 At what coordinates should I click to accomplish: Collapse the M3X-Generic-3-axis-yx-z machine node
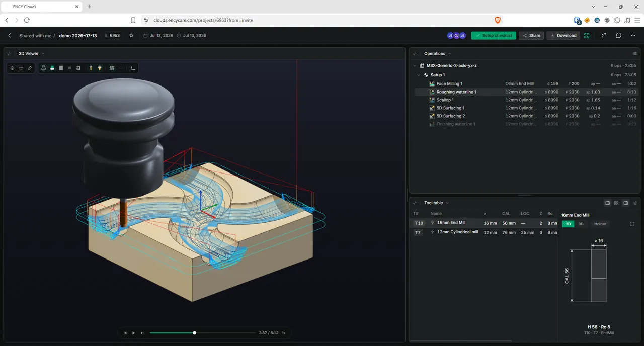click(x=415, y=65)
